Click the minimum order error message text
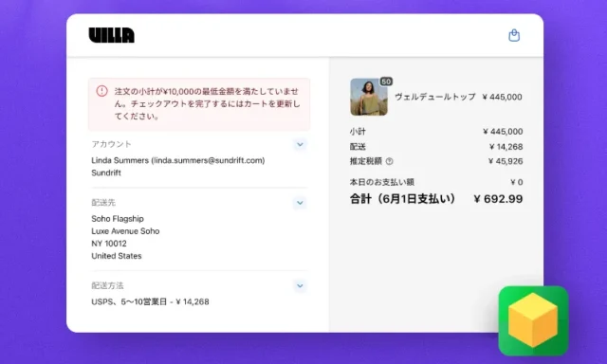Screen dimensions: 607x364 point(207,103)
